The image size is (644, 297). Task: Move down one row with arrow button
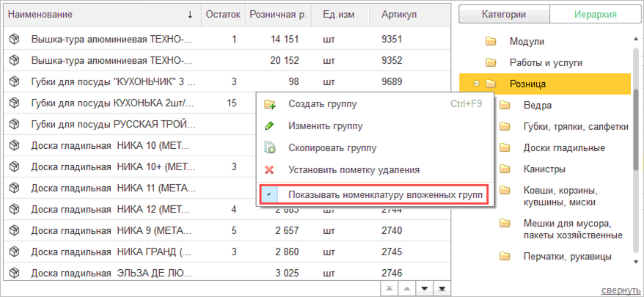click(x=424, y=288)
